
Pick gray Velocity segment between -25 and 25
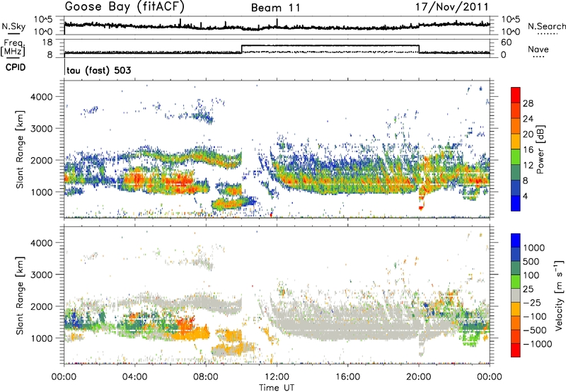click(x=516, y=295)
